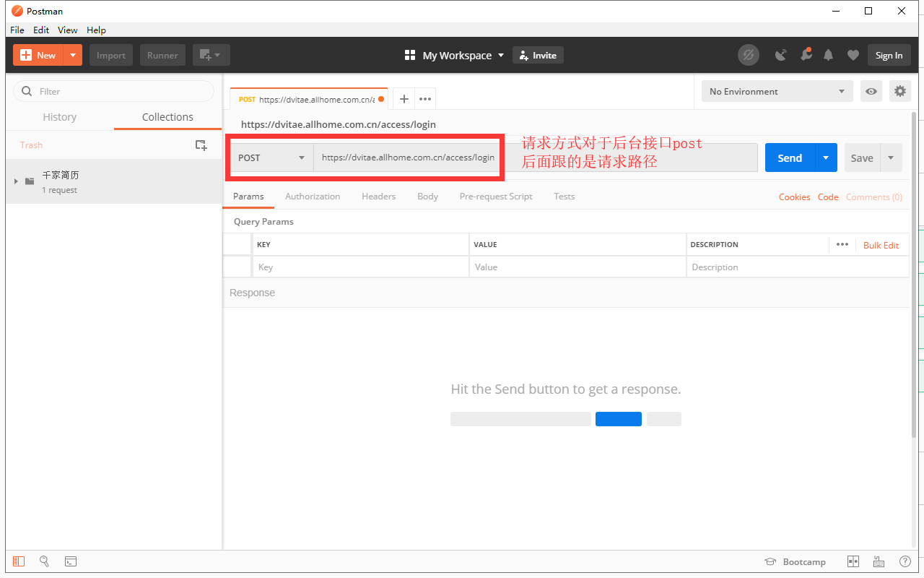The height and width of the screenshot is (578, 924).
Task: Open the capture requests satellite icon
Action: pyautogui.click(x=780, y=55)
